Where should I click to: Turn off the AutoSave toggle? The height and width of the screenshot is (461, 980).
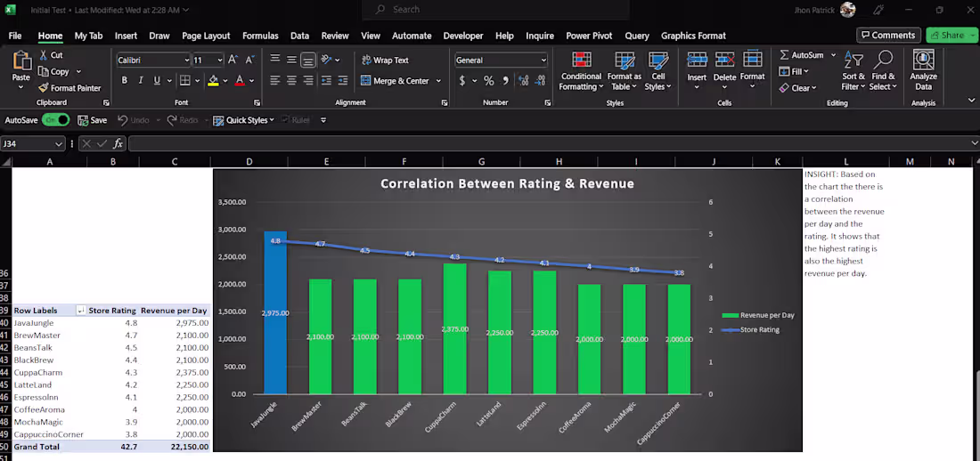(55, 120)
